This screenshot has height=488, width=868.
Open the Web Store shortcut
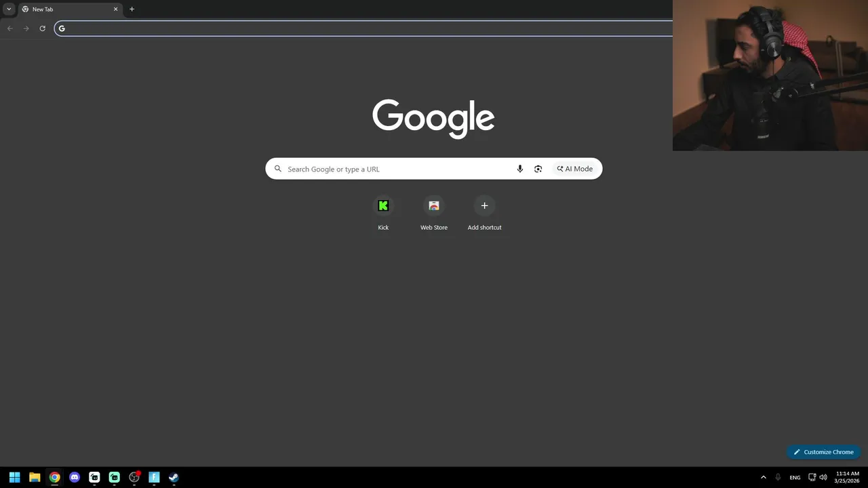click(434, 213)
